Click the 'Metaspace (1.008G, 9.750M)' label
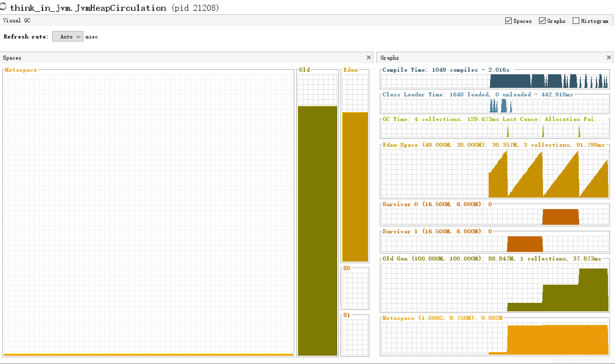Viewport: 615px width, 364px height. tap(430, 318)
